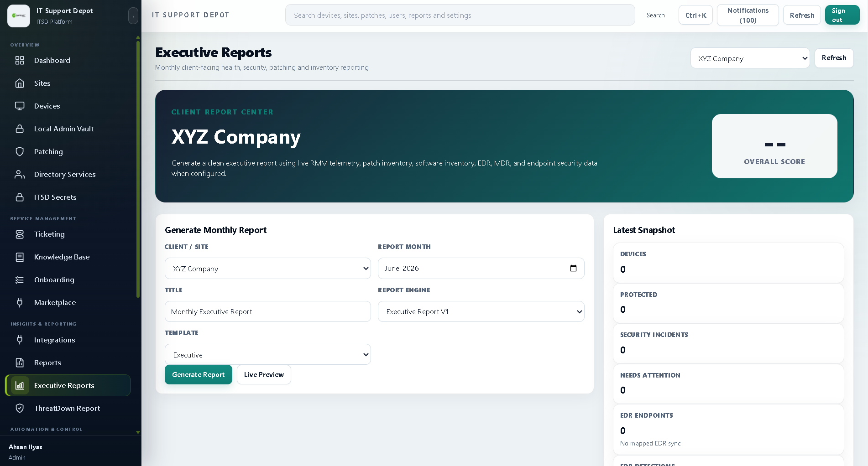Click the Needs Attention snapshot card

pos(728,384)
